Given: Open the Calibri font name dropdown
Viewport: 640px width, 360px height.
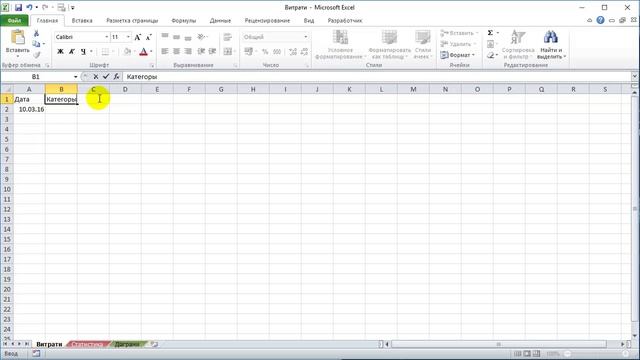Looking at the screenshot, I should click(x=107, y=37).
